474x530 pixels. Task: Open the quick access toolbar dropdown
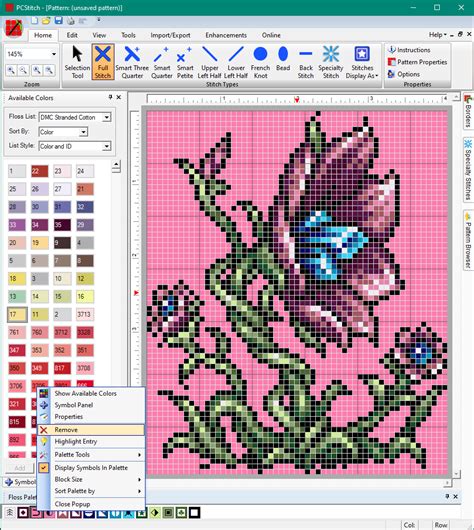coord(99,20)
